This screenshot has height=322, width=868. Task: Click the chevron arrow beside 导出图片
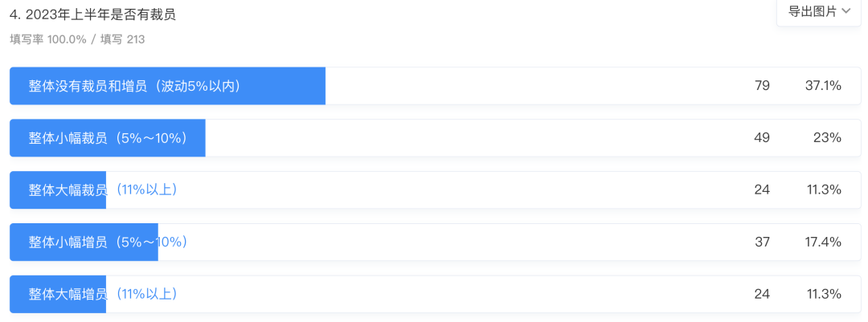pos(845,11)
